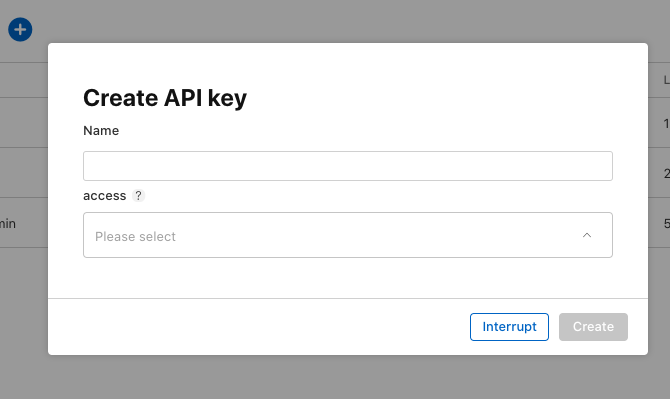The image size is (670, 399).
Task: Select the 'Please select' placeholder text
Action: (x=135, y=236)
